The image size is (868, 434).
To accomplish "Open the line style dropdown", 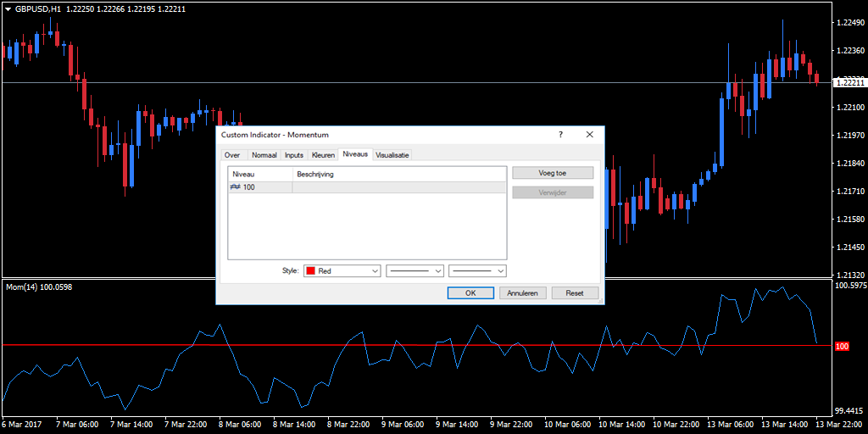I will [415, 271].
